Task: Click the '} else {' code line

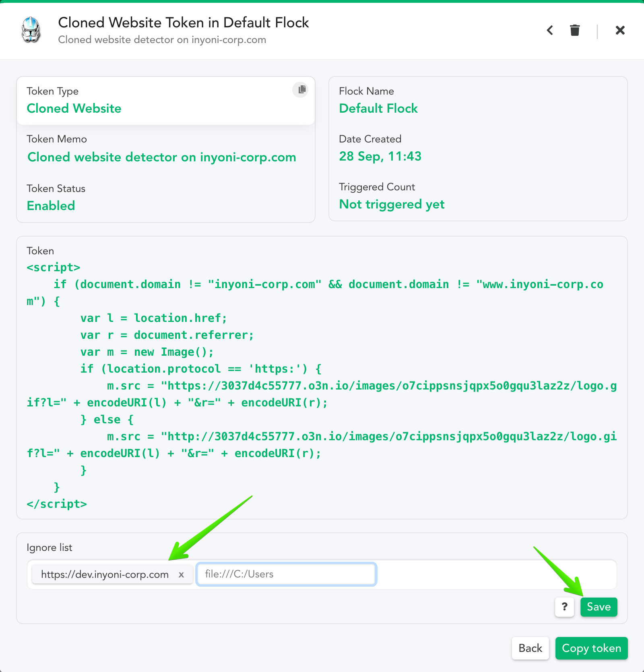Action: 107,419
